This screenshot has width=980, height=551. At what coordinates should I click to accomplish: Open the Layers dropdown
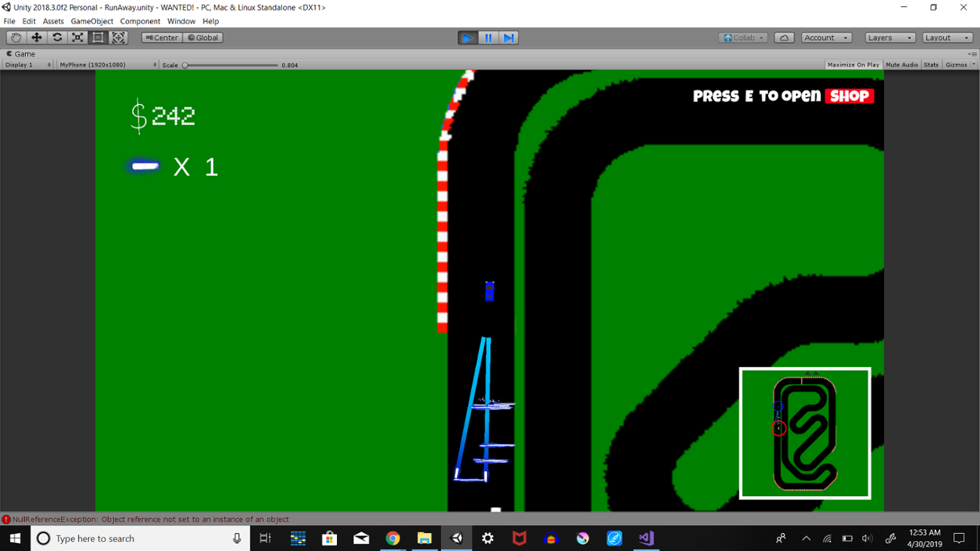[890, 38]
